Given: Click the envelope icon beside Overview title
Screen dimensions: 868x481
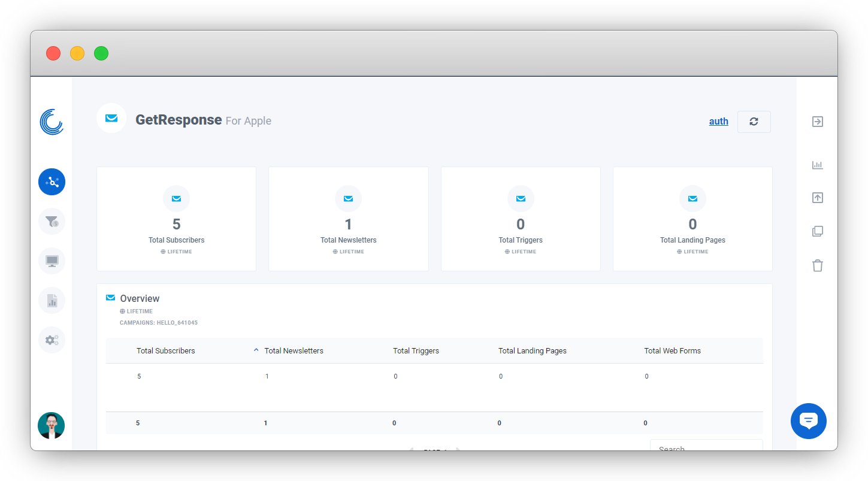Looking at the screenshot, I should 110,298.
